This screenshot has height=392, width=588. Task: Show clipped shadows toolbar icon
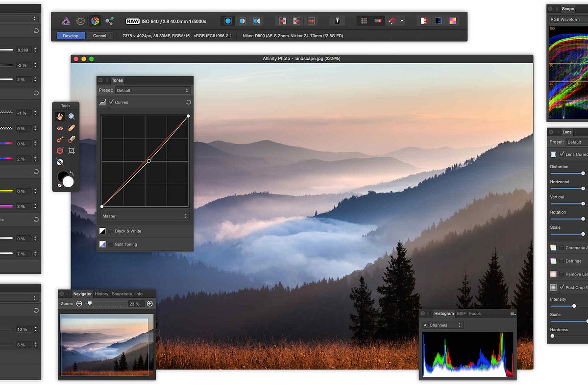tap(439, 21)
